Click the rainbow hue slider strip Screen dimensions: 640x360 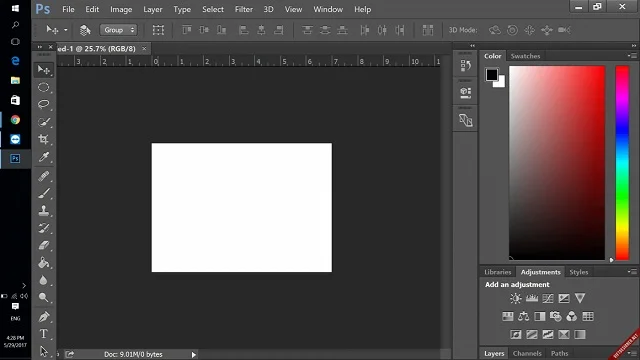coord(622,162)
